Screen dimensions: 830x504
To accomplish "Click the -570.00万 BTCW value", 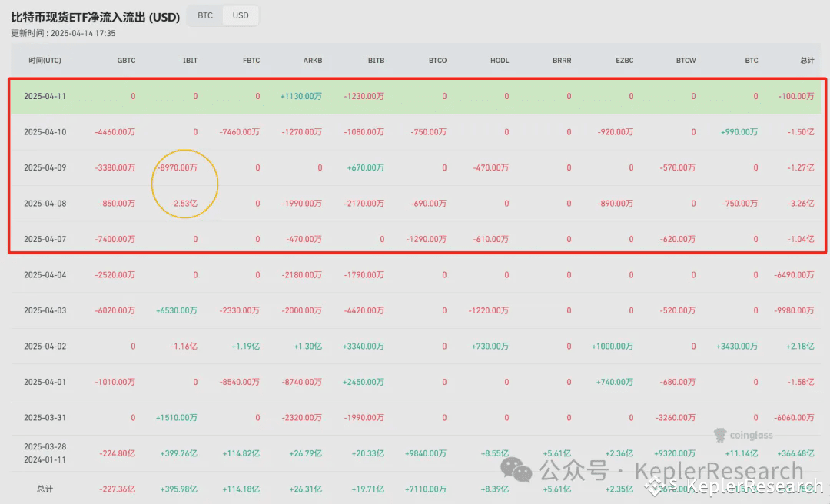I will click(678, 167).
